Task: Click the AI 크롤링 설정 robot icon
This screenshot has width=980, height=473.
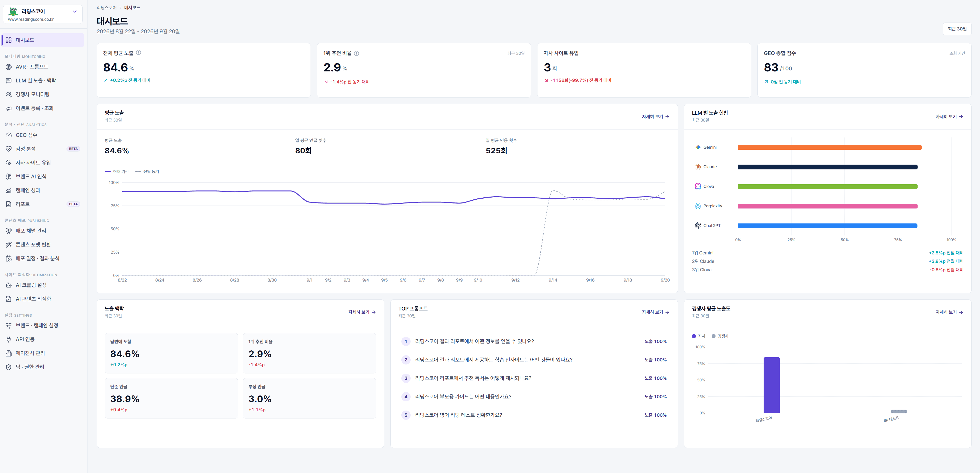Action: tap(8, 285)
